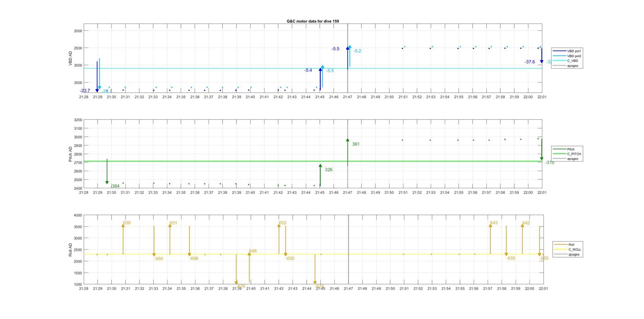The image size is (644, 319).
Task: Click the "639" roll data label
Action: point(127,223)
